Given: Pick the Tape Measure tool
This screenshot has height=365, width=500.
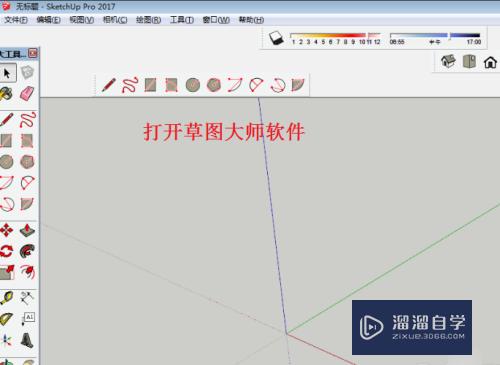Looking at the screenshot, I should click(x=6, y=298).
